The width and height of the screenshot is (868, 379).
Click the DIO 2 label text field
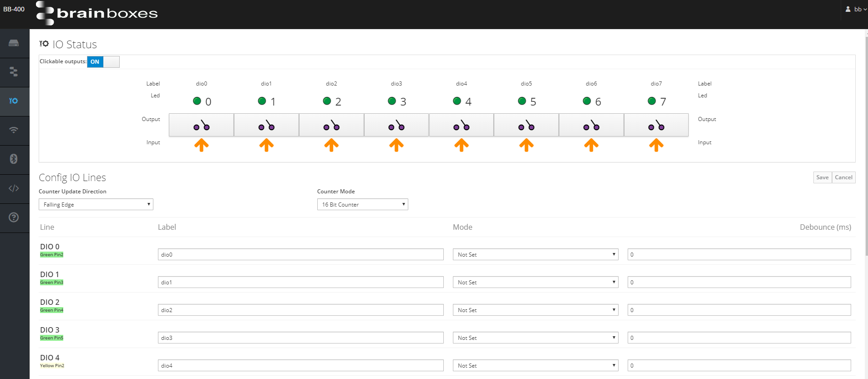[x=300, y=310]
